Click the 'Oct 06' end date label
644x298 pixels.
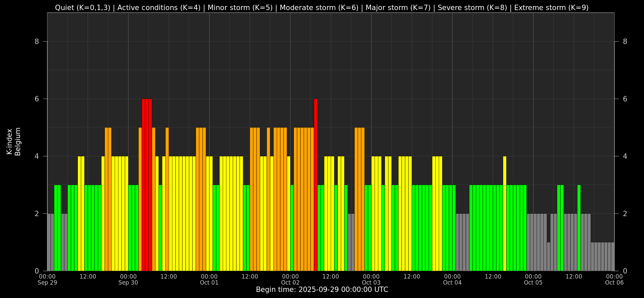614,283
